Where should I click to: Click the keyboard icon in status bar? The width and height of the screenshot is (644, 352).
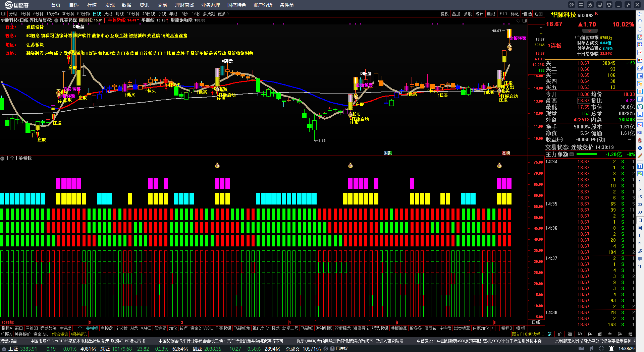click(x=581, y=349)
